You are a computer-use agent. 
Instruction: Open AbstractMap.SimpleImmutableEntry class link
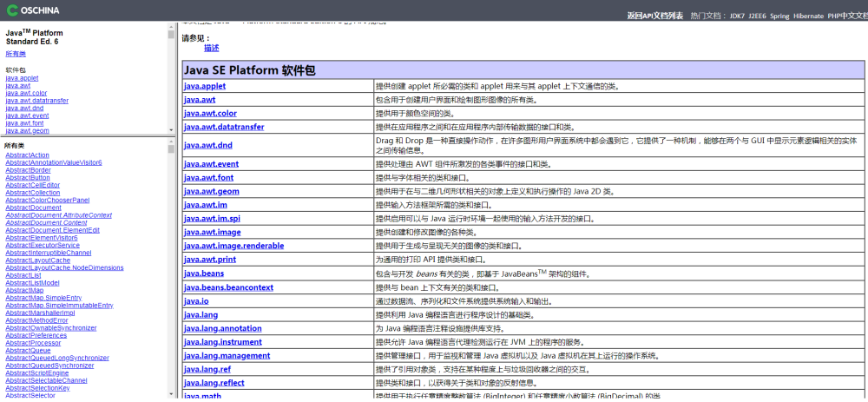59,305
